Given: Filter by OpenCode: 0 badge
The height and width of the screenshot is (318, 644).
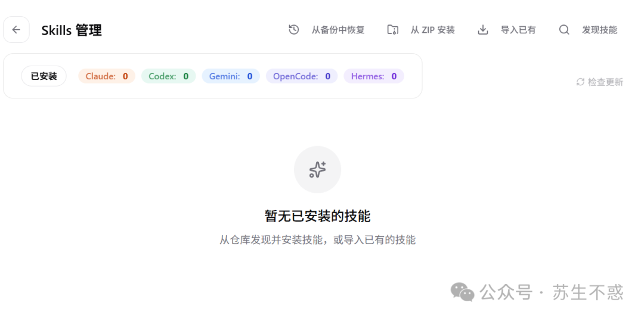Looking at the screenshot, I should (x=302, y=76).
